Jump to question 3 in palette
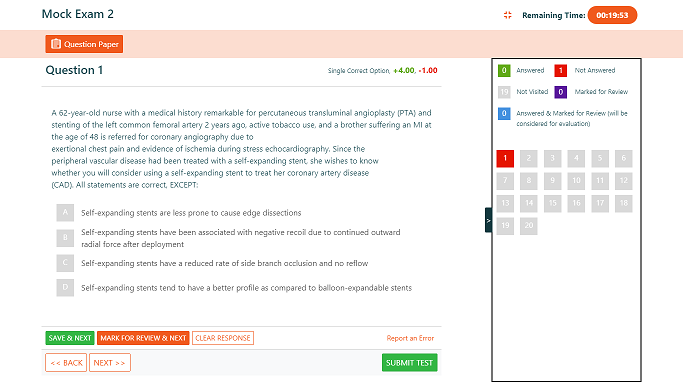Screen dimensions: 683x384 click(x=552, y=158)
